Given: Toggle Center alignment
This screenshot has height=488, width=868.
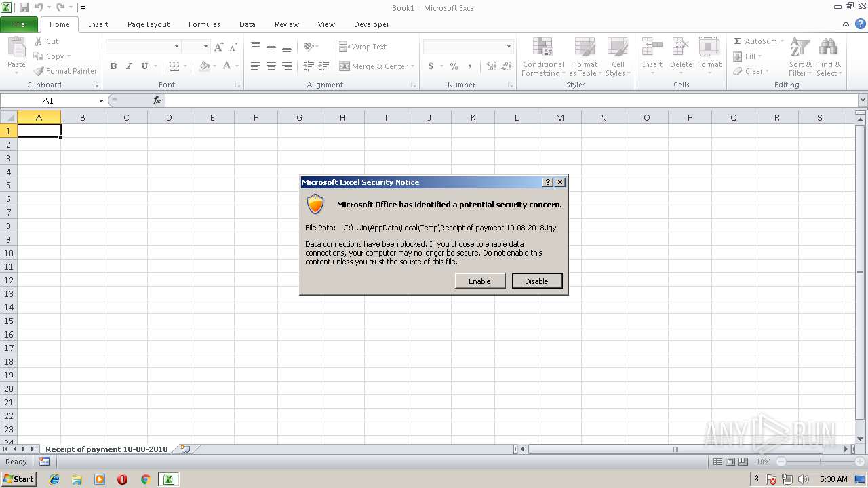Looking at the screenshot, I should (271, 66).
